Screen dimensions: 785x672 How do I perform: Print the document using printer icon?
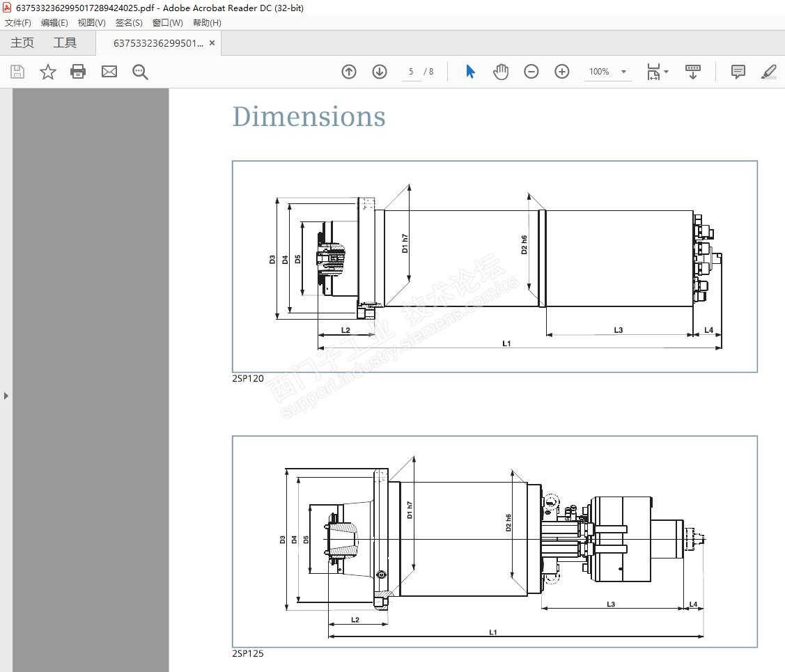pyautogui.click(x=78, y=72)
